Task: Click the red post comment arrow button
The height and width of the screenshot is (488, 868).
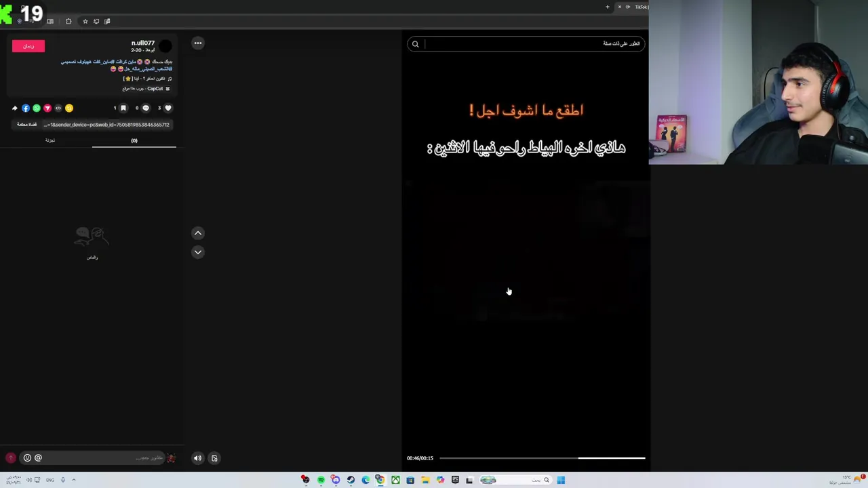Action: 10,458
